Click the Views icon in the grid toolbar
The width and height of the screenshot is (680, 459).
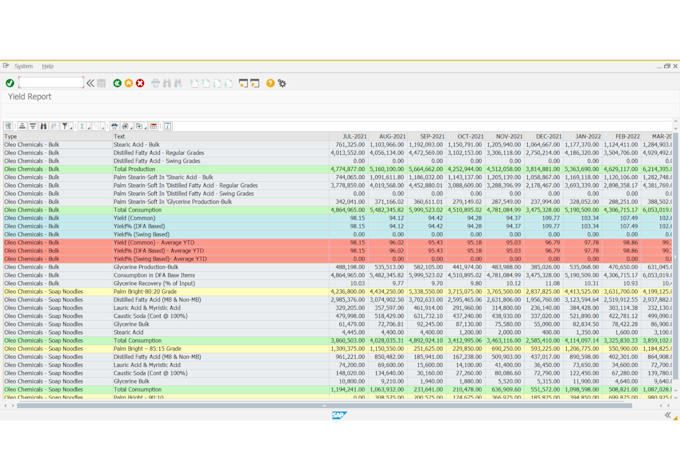(x=125, y=126)
